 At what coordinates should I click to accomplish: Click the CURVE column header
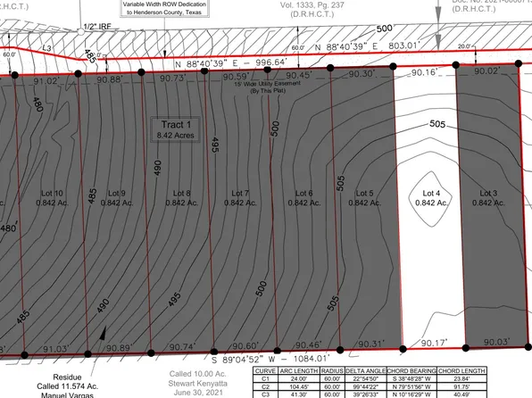pos(265,371)
